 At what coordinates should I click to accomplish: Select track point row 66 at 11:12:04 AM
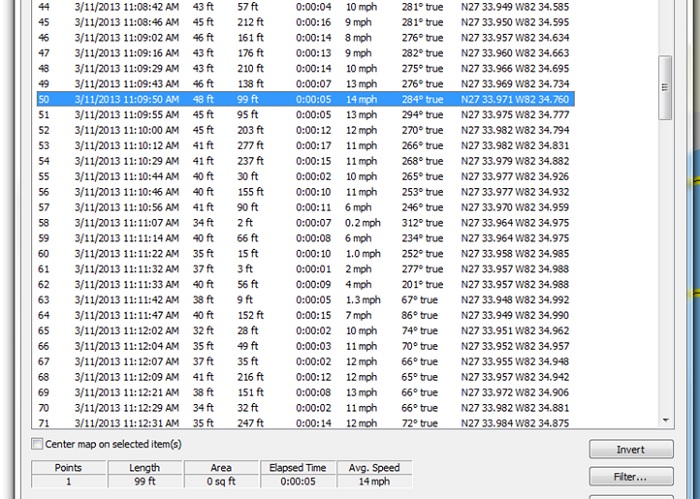click(x=300, y=346)
